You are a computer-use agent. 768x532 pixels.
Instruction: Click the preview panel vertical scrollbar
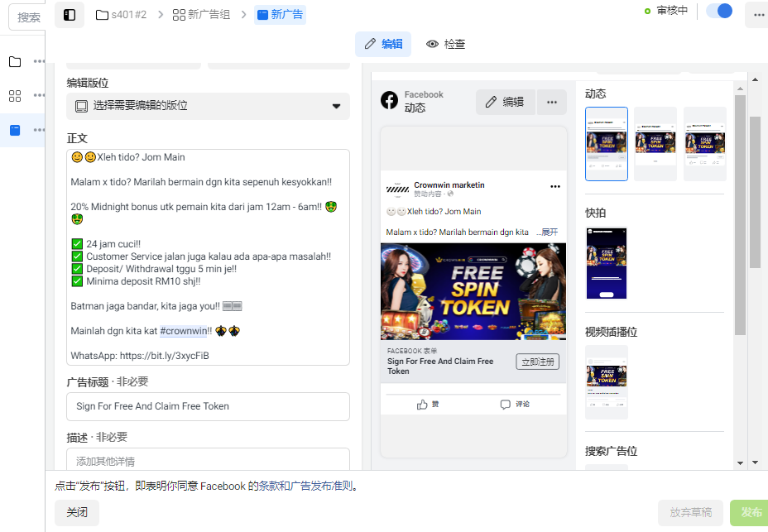point(740,214)
